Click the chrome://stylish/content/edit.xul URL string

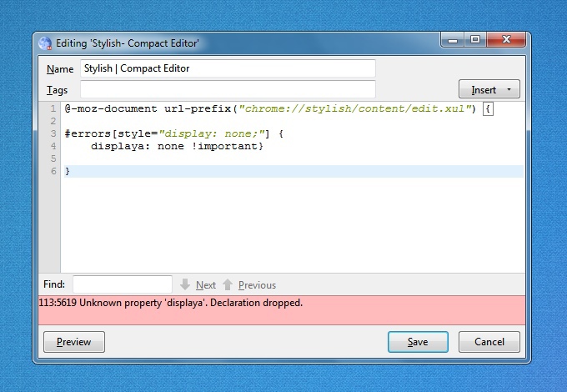(x=355, y=108)
